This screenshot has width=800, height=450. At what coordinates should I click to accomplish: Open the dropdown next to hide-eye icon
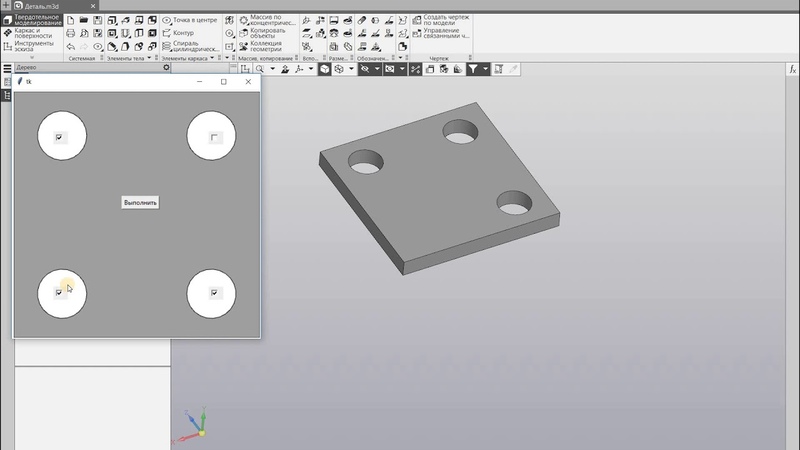pyautogui.click(x=377, y=69)
